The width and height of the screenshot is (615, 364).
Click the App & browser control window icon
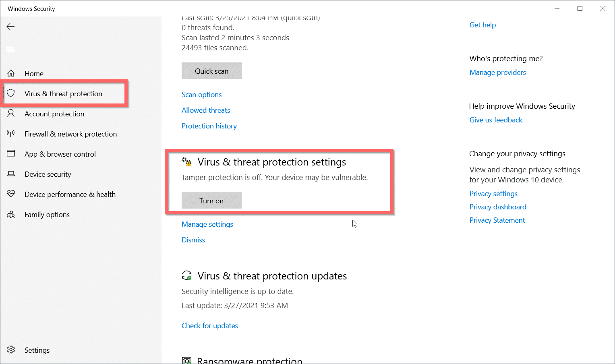(x=11, y=153)
